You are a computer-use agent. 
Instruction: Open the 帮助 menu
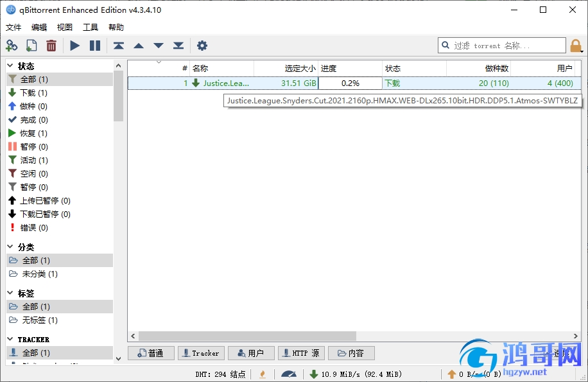click(x=116, y=28)
